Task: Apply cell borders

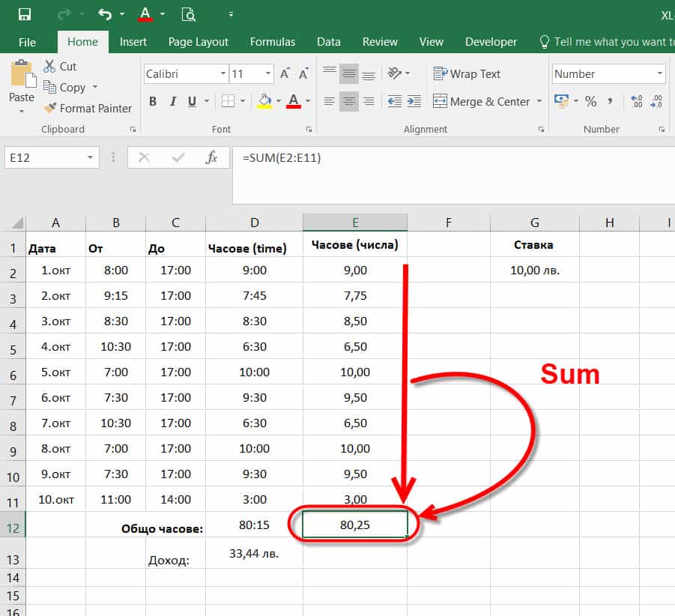Action: pyautogui.click(x=228, y=101)
